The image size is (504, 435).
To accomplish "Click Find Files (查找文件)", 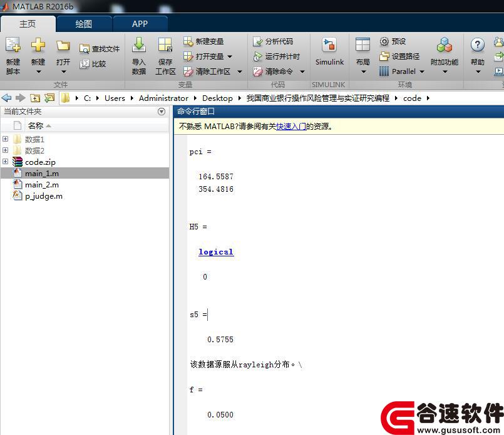I will [100, 49].
